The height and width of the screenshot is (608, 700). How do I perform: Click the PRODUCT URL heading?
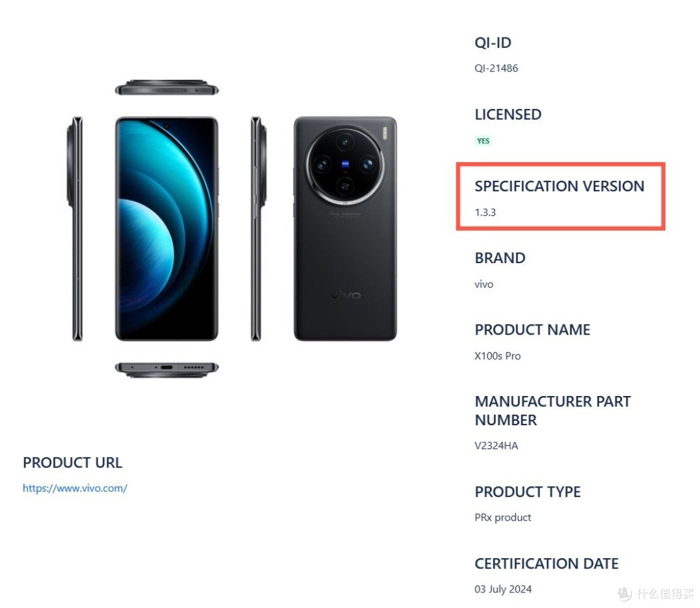tap(73, 462)
